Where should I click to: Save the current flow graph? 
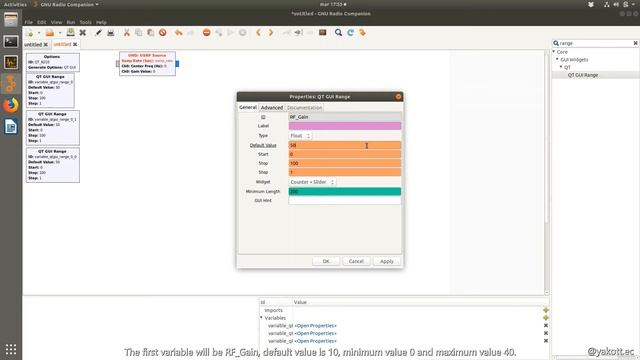pos(71,33)
